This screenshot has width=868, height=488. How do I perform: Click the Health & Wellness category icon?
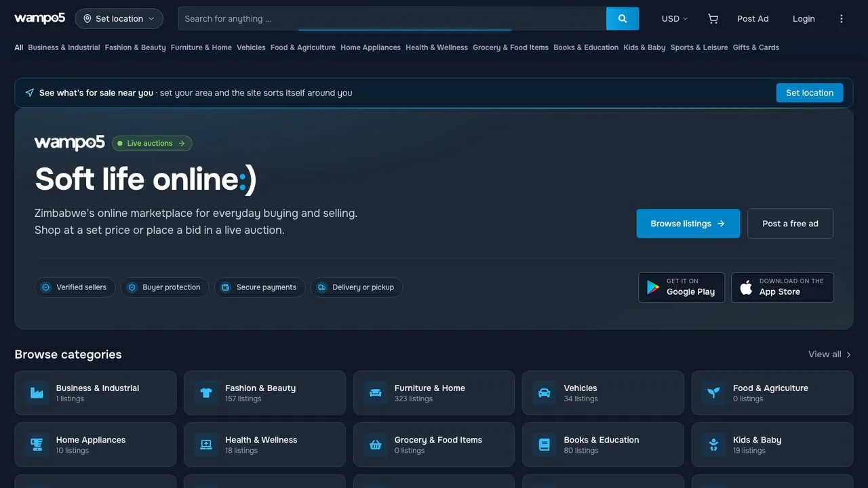pos(206,445)
